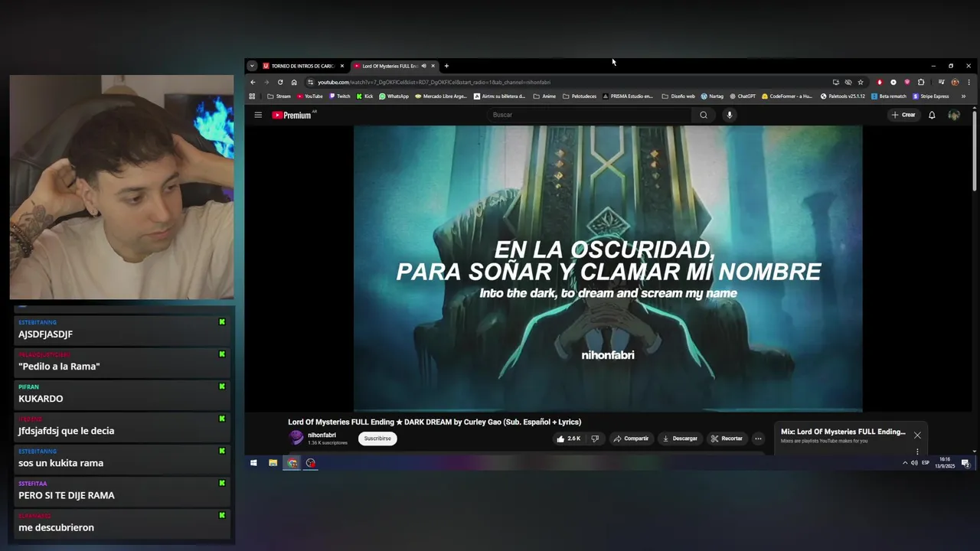The height and width of the screenshot is (551, 980).
Task: Dislike the video with thumbs down
Action: coord(595,439)
